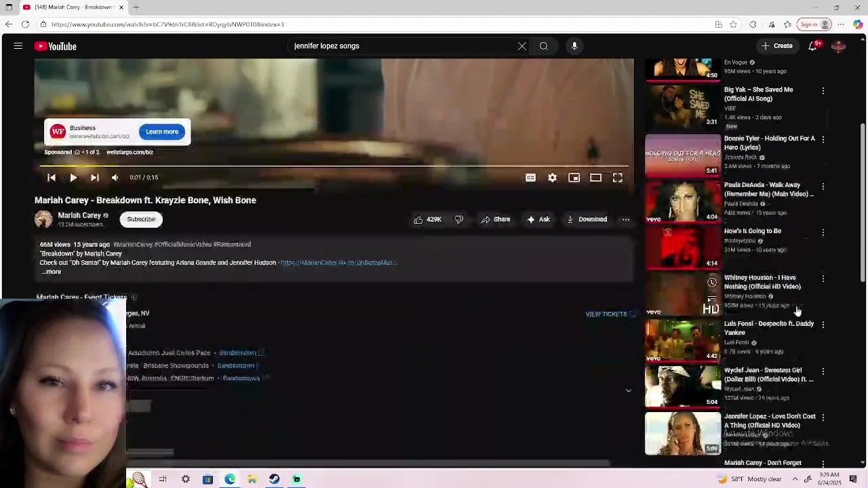The image size is (868, 488).
Task: Open more actions menu beside Download
Action: (625, 220)
